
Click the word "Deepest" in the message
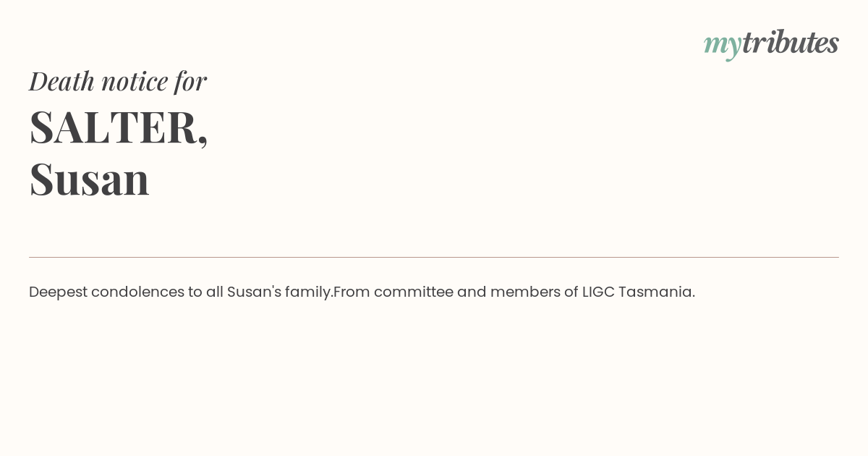click(58, 292)
